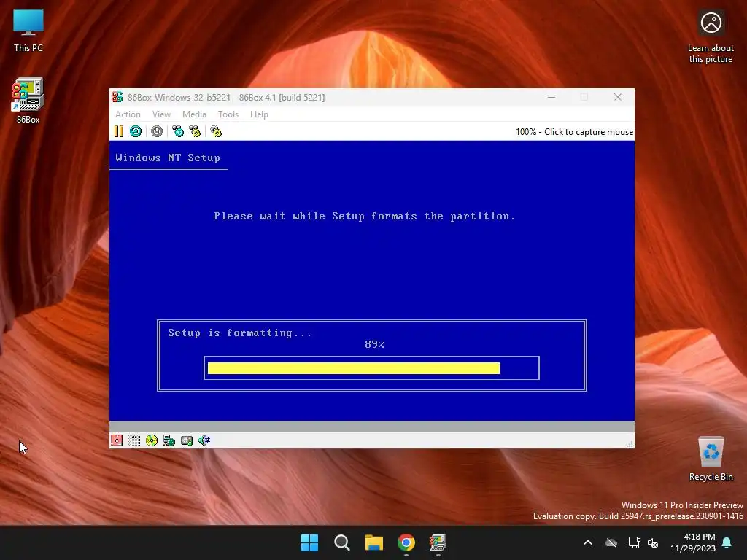Open the Action menu
The width and height of the screenshot is (747, 560).
pos(128,114)
